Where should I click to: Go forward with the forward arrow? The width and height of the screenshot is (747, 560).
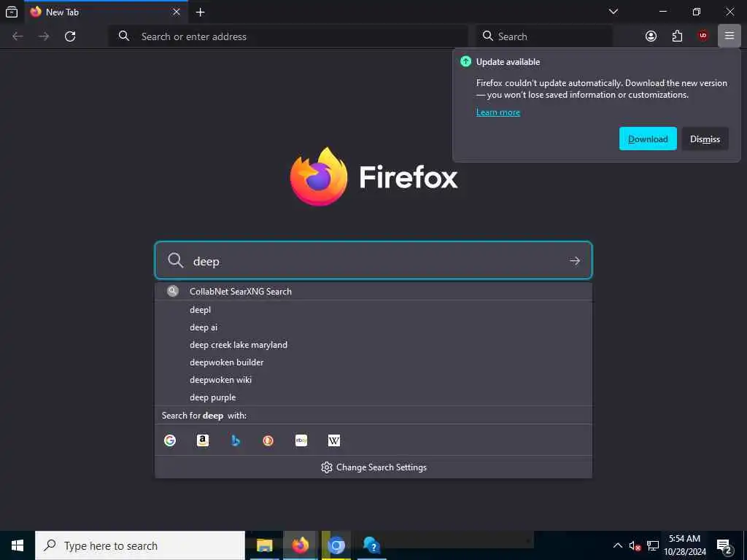(x=44, y=36)
